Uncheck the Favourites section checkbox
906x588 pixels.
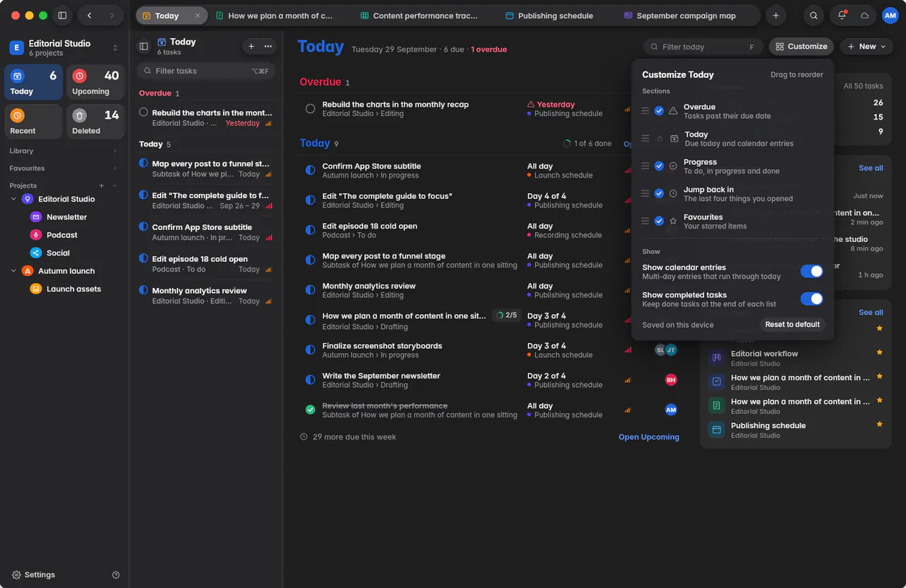(x=659, y=221)
